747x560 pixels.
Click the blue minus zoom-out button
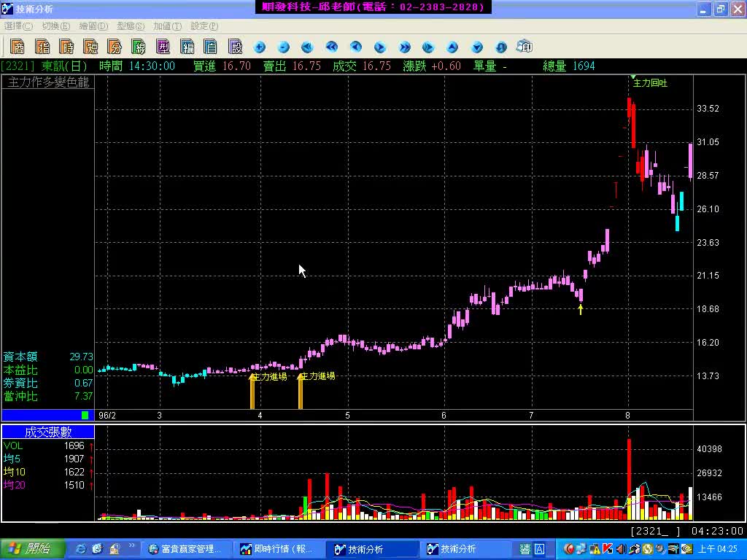click(284, 47)
